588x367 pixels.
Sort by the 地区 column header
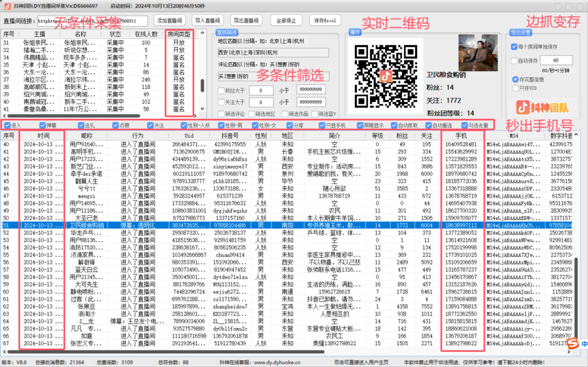(287, 136)
